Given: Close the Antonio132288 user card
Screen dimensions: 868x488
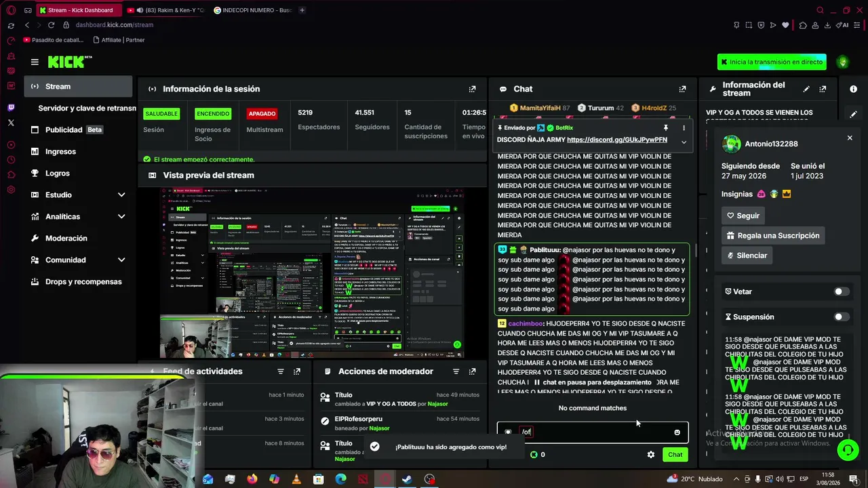Looking at the screenshot, I should click(x=850, y=138).
